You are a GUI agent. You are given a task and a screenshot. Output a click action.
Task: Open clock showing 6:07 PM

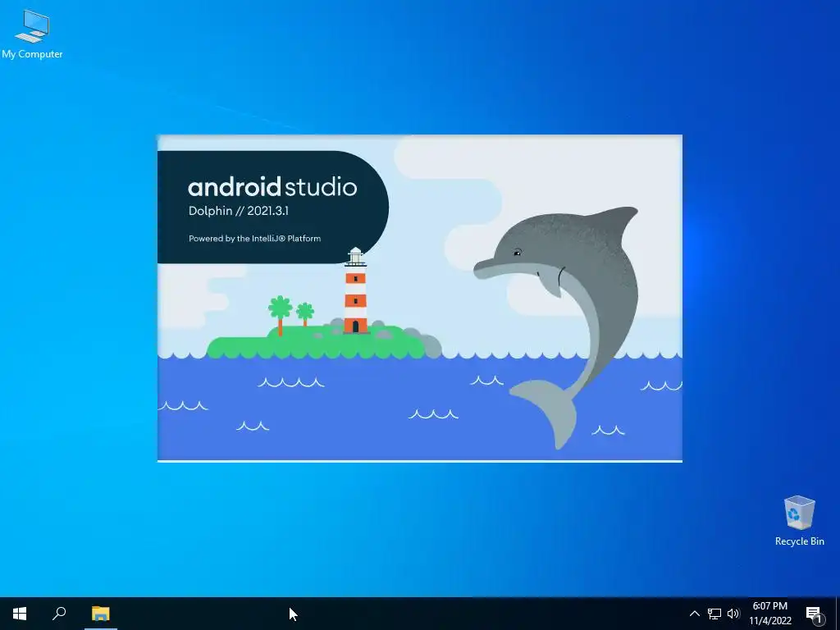[x=769, y=614]
